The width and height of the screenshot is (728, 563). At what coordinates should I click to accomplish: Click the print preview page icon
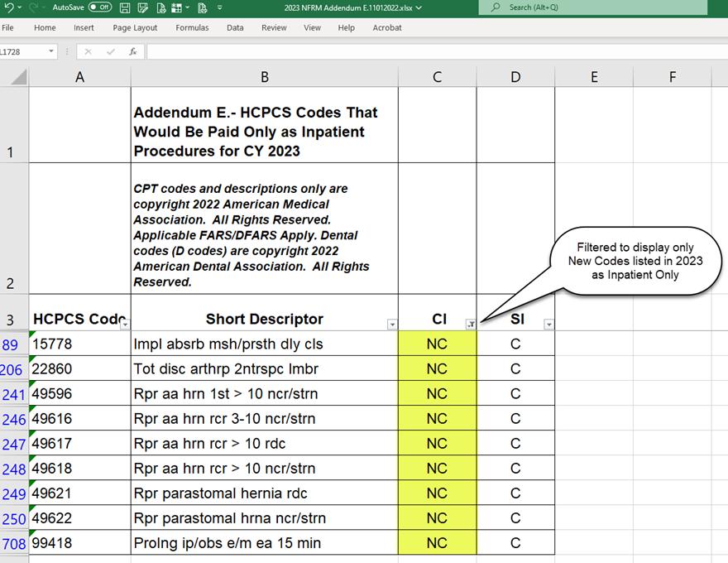click(161, 7)
